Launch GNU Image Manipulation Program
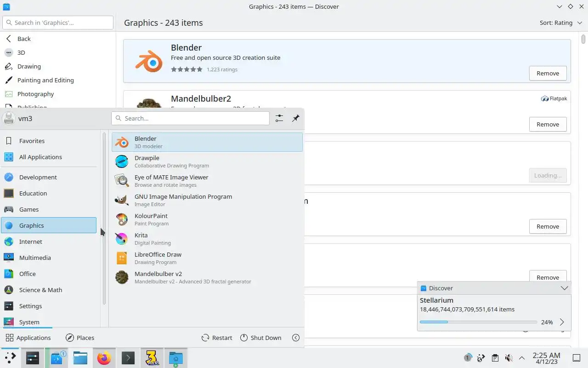 pyautogui.click(x=207, y=200)
